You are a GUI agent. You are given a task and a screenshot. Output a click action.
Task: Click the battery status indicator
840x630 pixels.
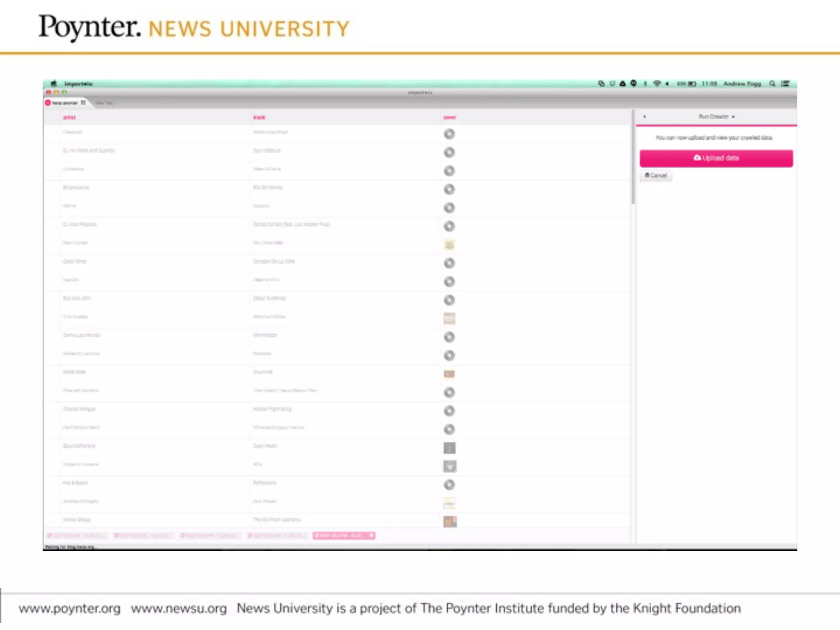[692, 84]
